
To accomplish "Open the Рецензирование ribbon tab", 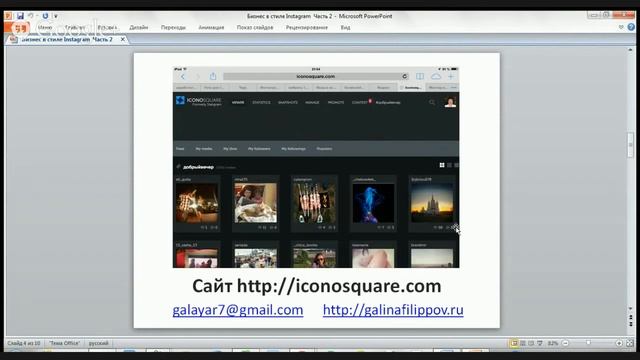I will (x=307, y=28).
